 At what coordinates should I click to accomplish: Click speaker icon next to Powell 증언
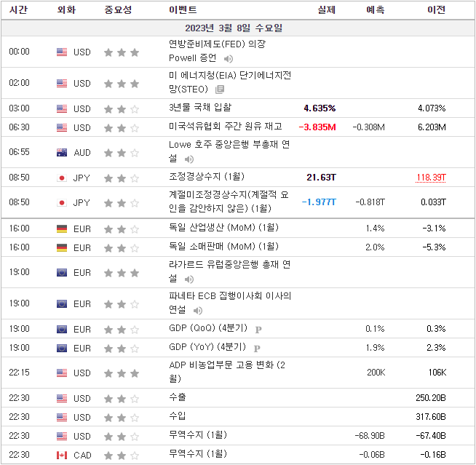(x=229, y=59)
